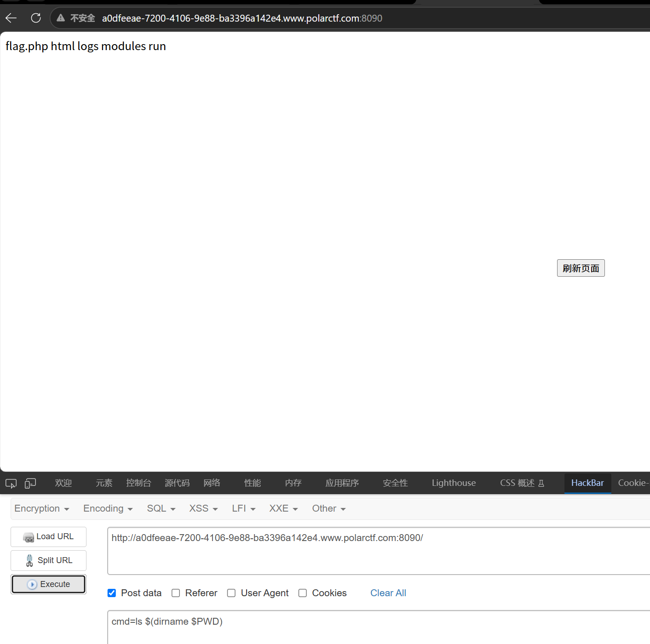Image resolution: width=650 pixels, height=644 pixels.
Task: Enable the User Agent checkbox
Action: 231,593
